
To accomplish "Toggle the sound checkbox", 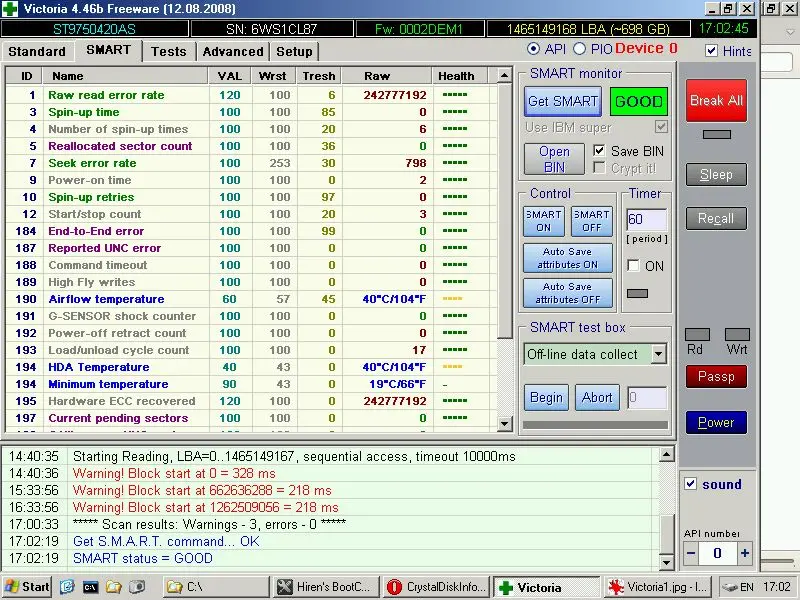I will tap(690, 484).
